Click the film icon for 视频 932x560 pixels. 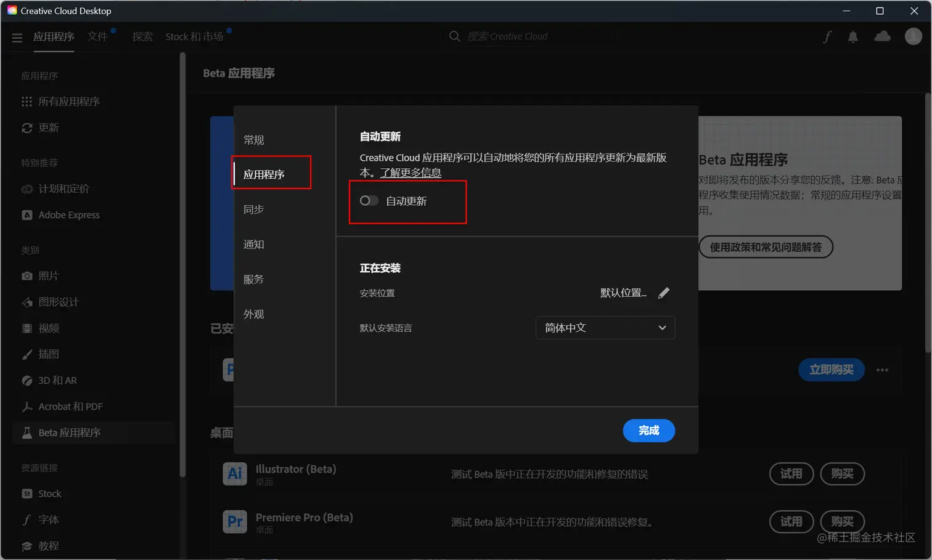pyautogui.click(x=27, y=328)
